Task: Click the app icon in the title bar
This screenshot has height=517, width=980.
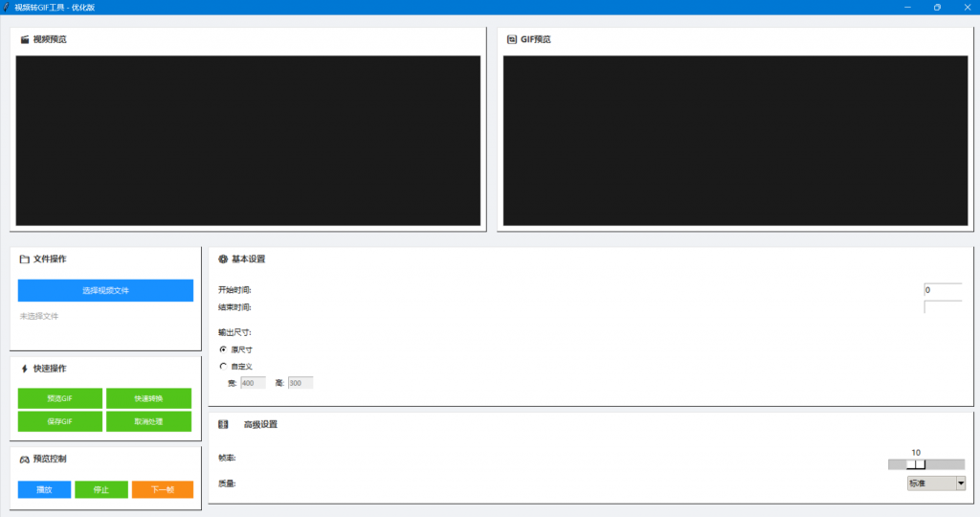Action: click(x=7, y=7)
